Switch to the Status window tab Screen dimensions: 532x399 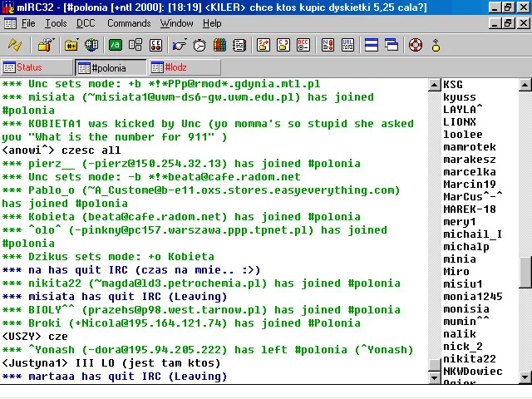coord(37,67)
